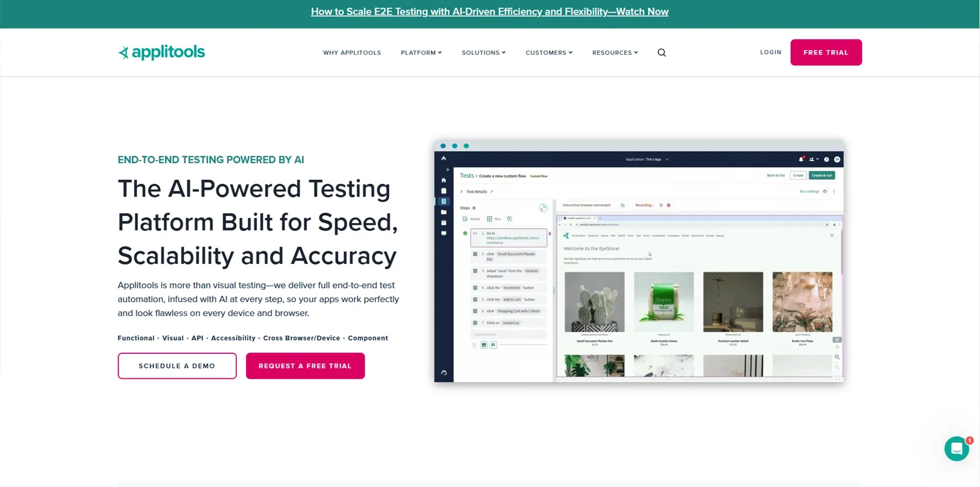Open the team members dropdown in the demo header
Image resolution: width=980 pixels, height=487 pixels.
pyautogui.click(x=814, y=159)
